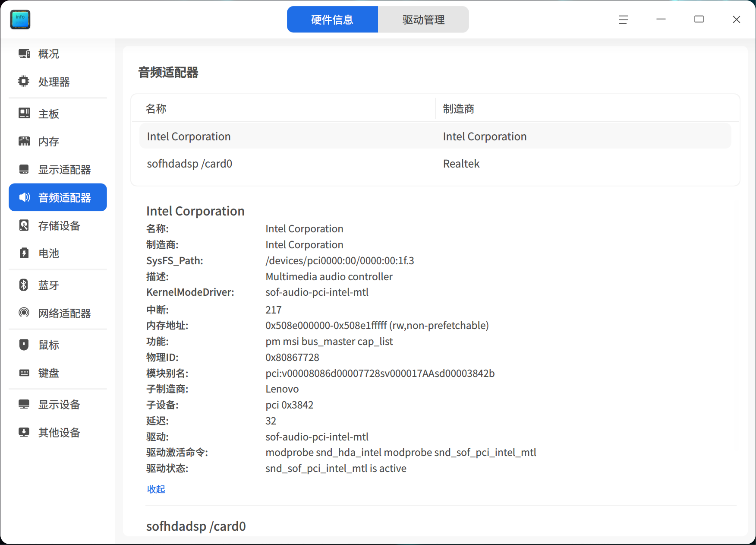Click the 驱动激活命令 modprobe value
Image resolution: width=756 pixels, height=545 pixels.
point(400,452)
